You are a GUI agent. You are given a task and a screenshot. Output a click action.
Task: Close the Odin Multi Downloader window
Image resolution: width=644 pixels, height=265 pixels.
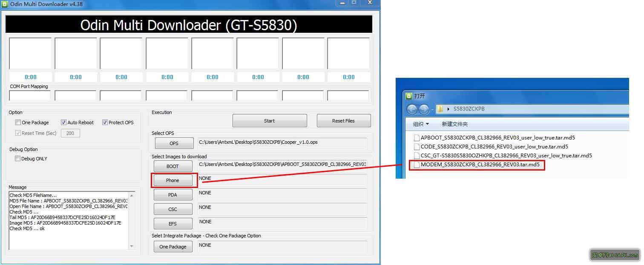pos(370,3)
